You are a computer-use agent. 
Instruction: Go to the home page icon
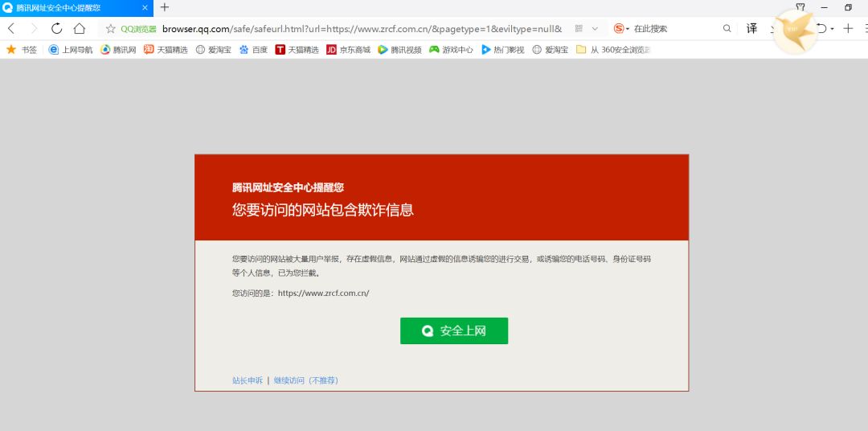pyautogui.click(x=79, y=28)
